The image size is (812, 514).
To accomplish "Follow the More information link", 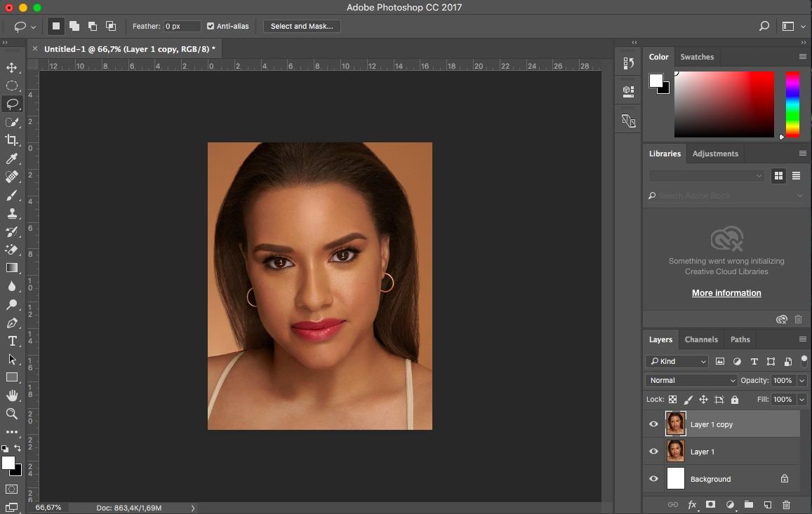I will [x=726, y=292].
